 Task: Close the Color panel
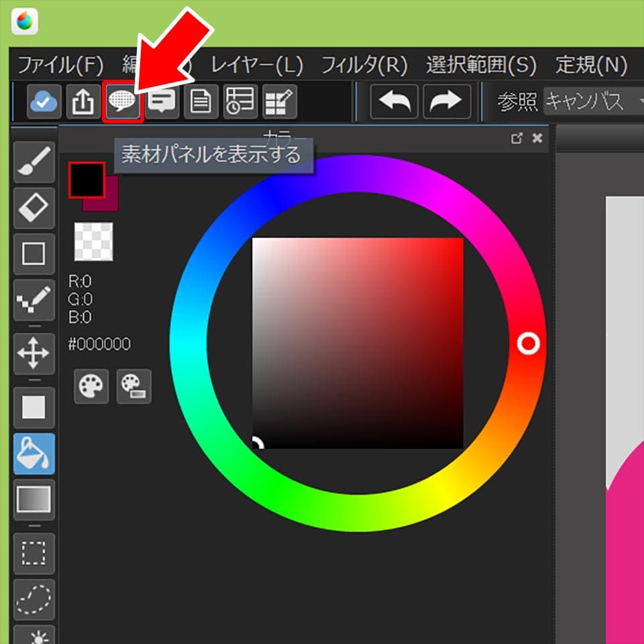[x=537, y=138]
